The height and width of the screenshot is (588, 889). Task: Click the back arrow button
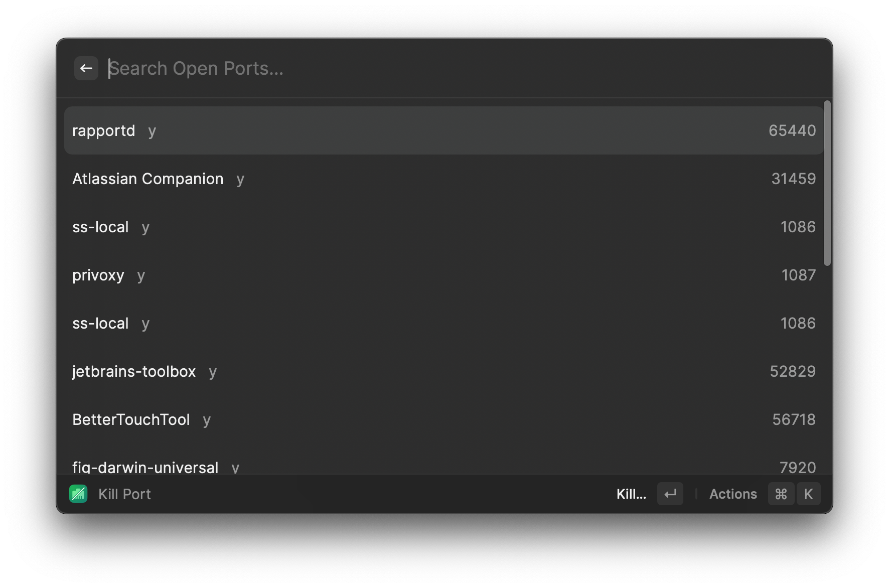point(86,68)
